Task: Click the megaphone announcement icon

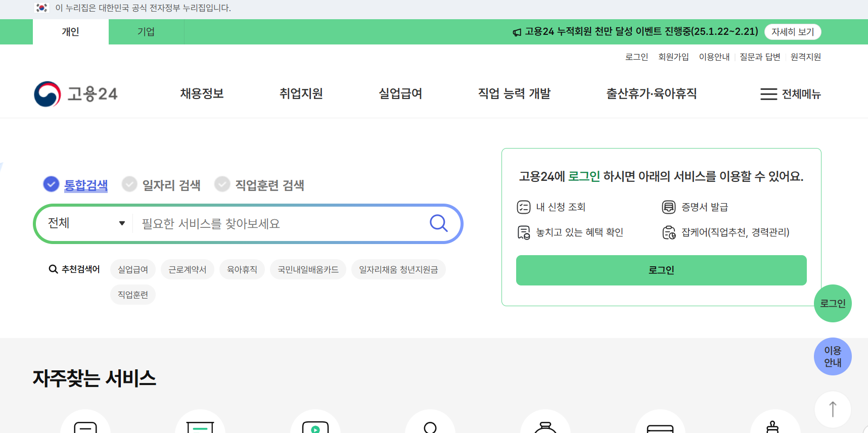Action: [517, 32]
